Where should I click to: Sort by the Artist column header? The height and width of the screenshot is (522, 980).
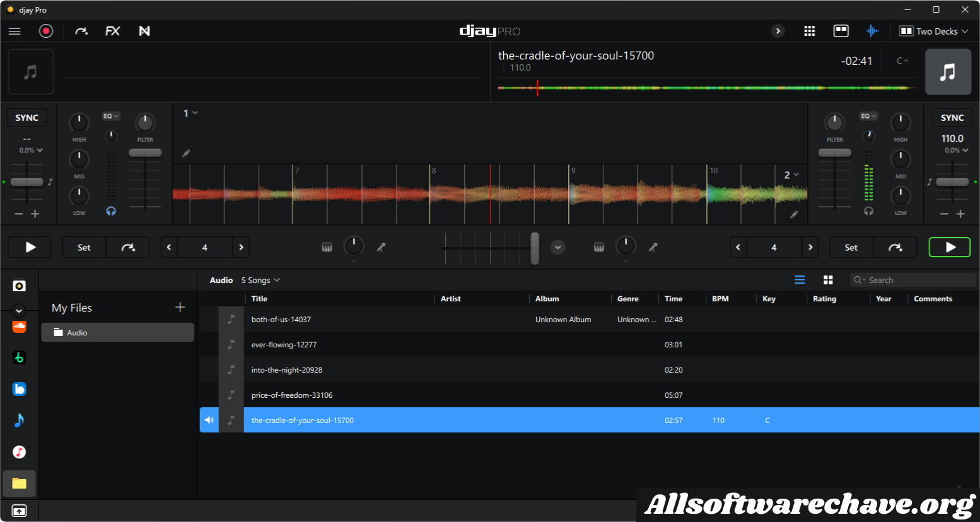(451, 299)
